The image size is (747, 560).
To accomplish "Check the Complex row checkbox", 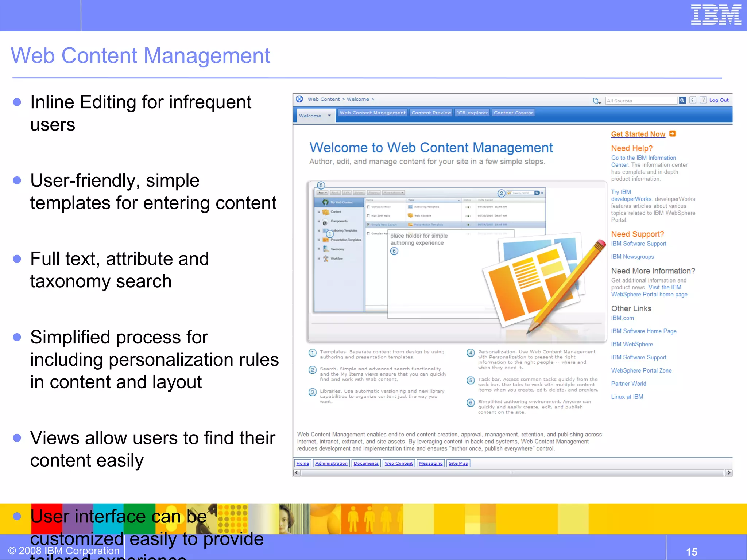I will pos(368,233).
